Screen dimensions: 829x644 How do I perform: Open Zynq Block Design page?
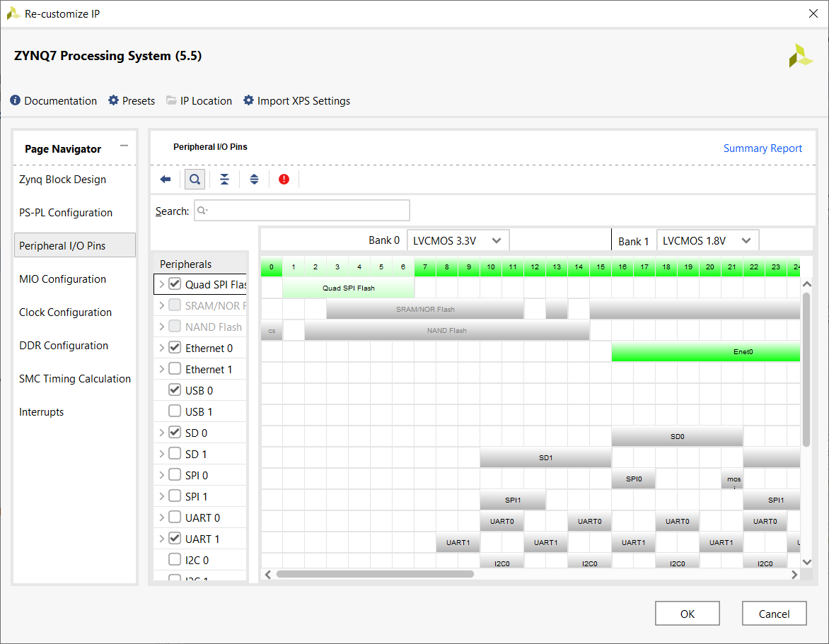point(62,180)
